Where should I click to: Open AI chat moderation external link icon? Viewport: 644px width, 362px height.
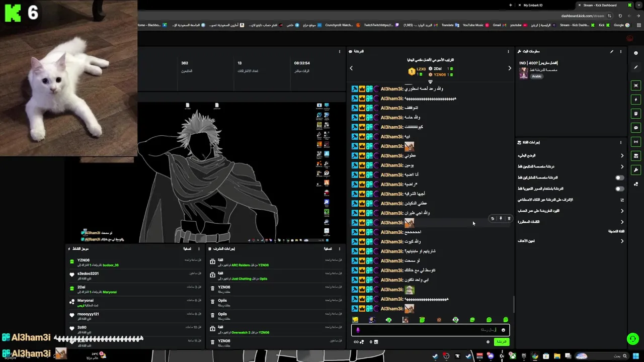pos(622,200)
